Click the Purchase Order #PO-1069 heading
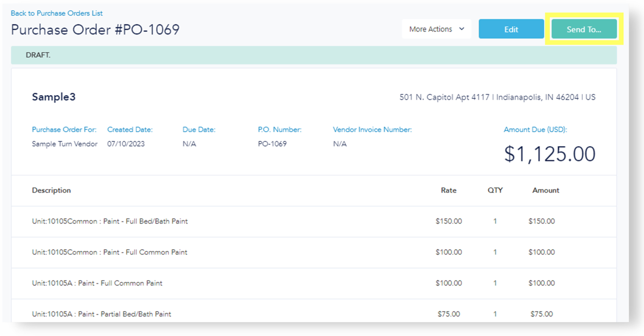644x336 pixels. [x=95, y=30]
